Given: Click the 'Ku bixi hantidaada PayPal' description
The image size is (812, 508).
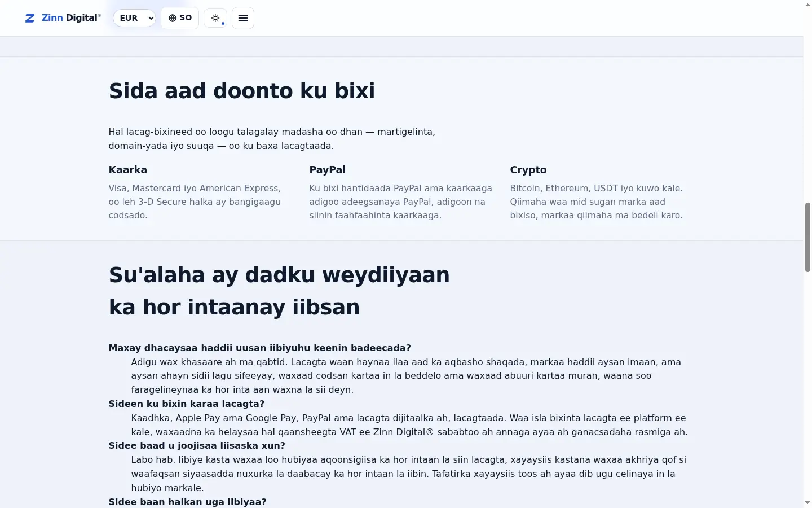Looking at the screenshot, I should [401, 202].
